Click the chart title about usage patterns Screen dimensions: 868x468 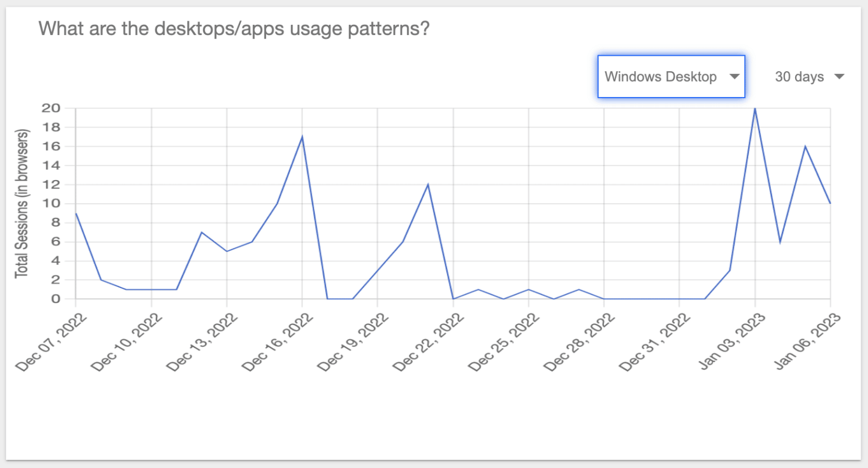pyautogui.click(x=234, y=28)
